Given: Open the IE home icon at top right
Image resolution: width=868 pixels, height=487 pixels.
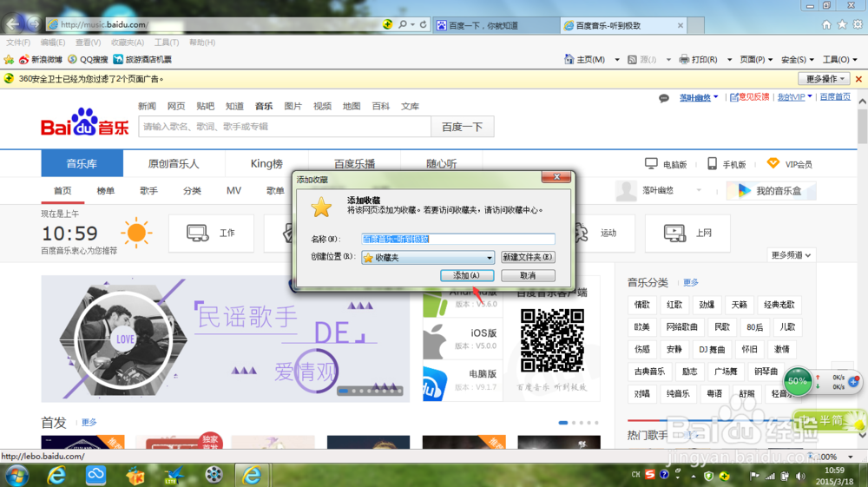Looking at the screenshot, I should coord(826,24).
